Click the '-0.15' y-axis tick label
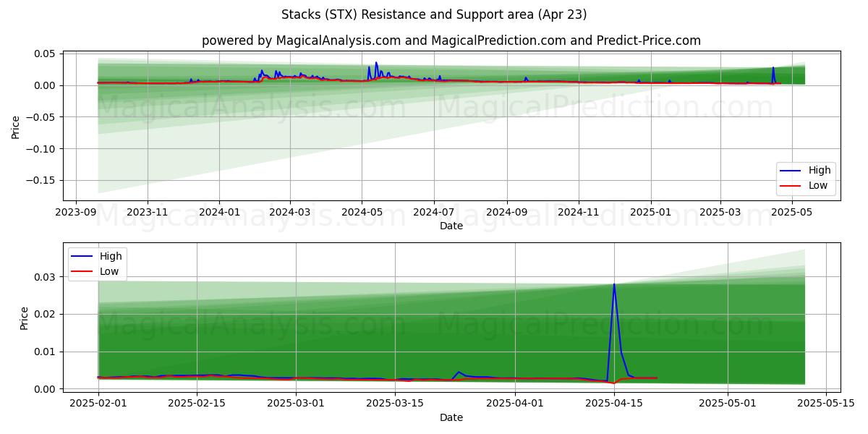 point(42,181)
